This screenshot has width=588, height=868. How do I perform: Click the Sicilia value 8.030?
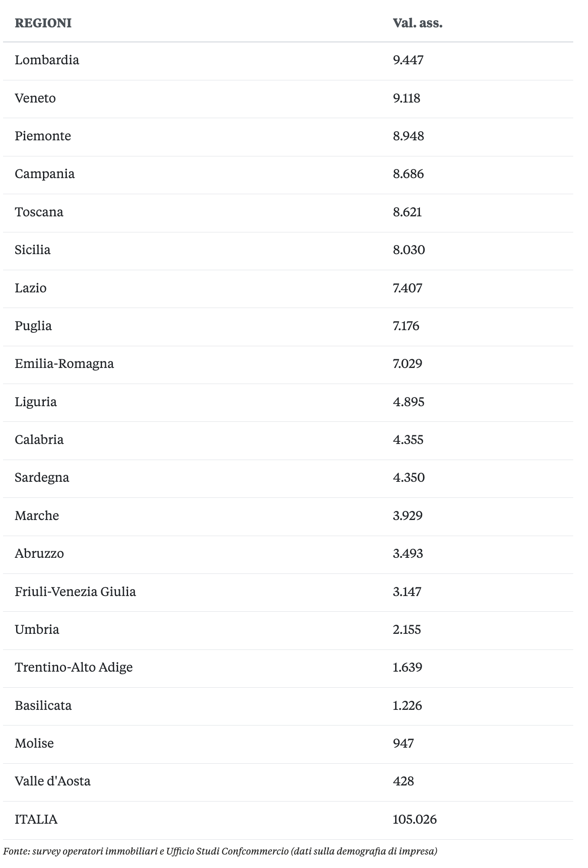(x=409, y=250)
